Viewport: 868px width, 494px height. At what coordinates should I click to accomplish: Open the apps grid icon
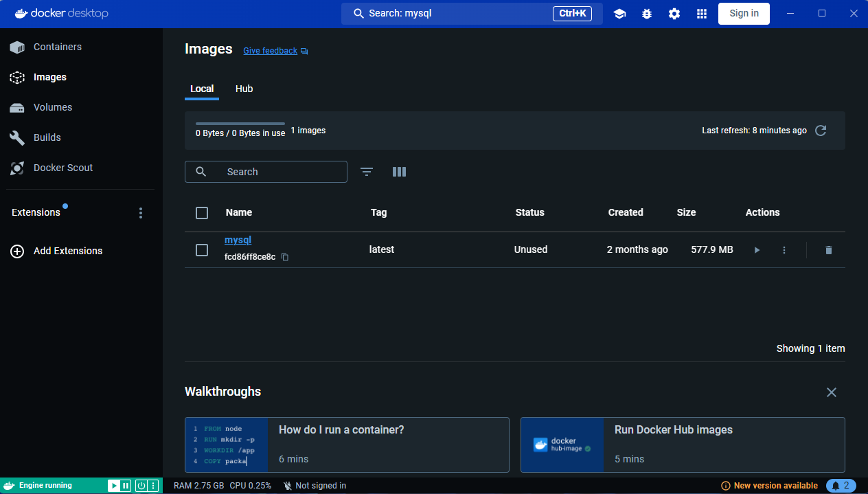pyautogui.click(x=702, y=14)
